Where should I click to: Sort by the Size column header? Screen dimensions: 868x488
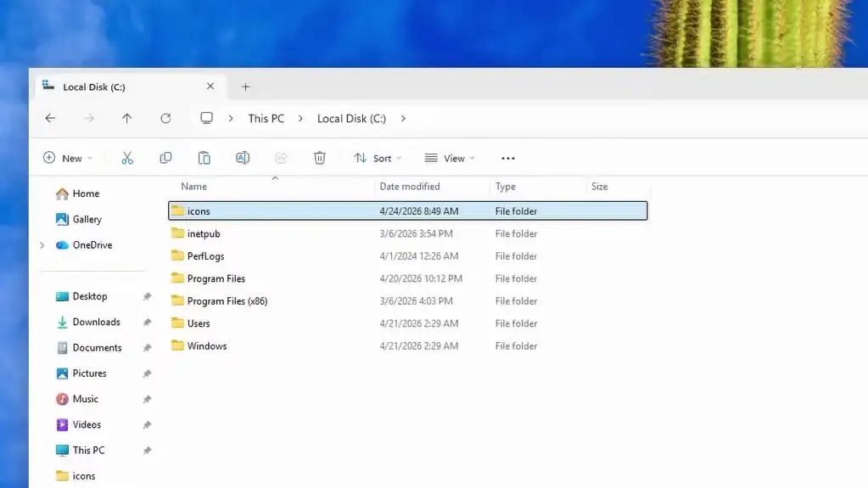600,187
